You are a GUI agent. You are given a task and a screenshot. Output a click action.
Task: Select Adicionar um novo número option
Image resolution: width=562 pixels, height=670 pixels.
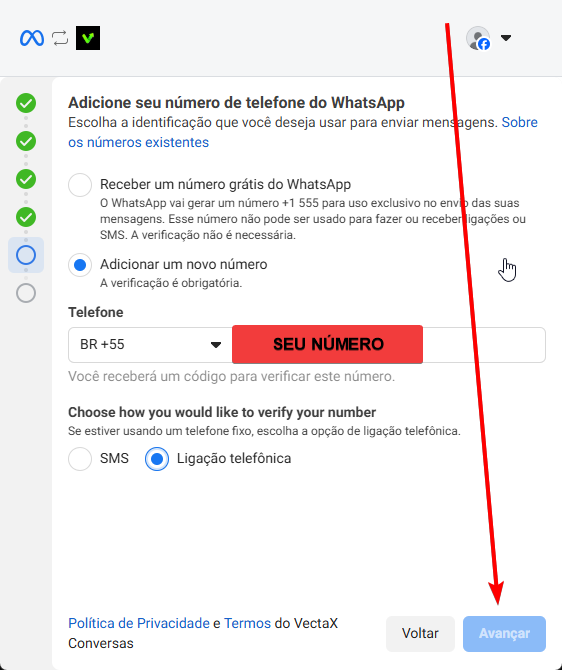pyautogui.click(x=80, y=265)
